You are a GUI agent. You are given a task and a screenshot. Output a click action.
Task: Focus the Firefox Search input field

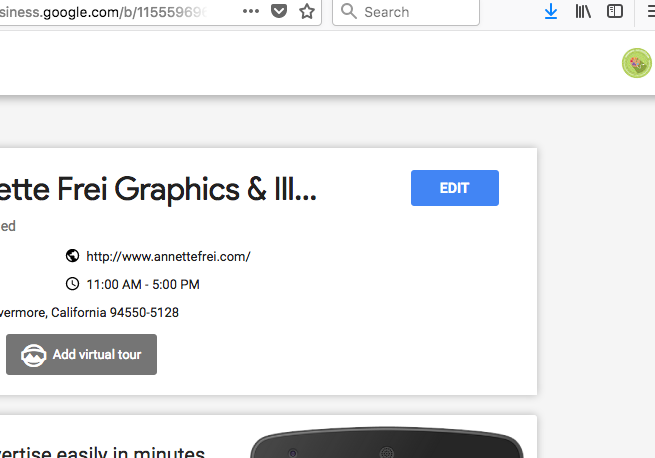click(x=406, y=12)
